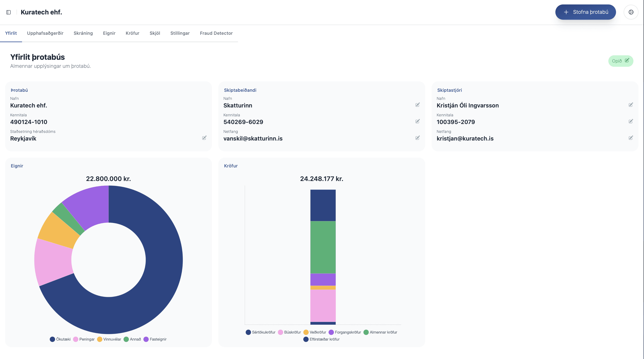Screen dimensions: 644x359
Task: Edit netfang vanskil@skatturinn.is
Action: (x=418, y=138)
